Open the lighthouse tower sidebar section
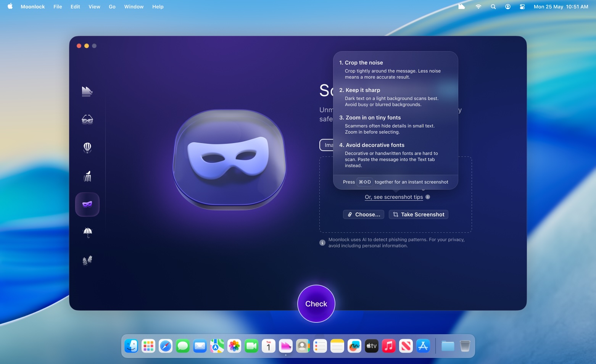596x364 pixels. [87, 176]
